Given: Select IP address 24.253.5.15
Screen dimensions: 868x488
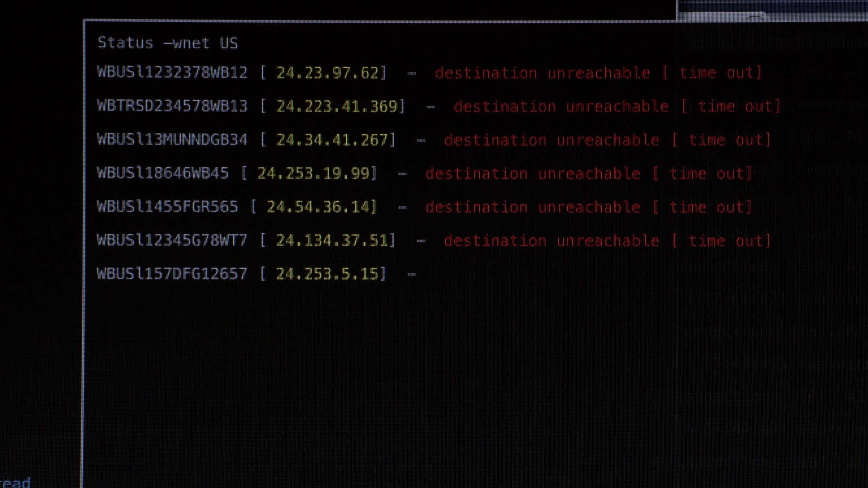Looking at the screenshot, I should click(x=327, y=274).
